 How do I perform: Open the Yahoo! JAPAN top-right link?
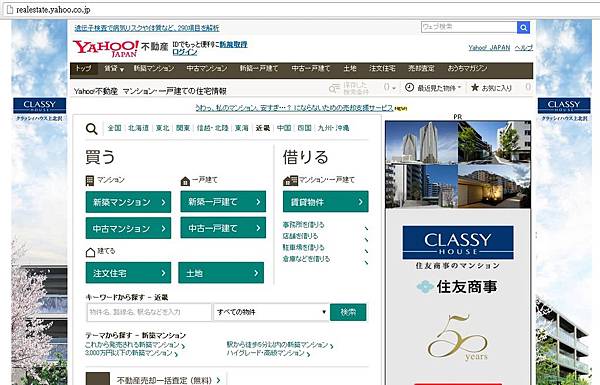tap(489, 48)
